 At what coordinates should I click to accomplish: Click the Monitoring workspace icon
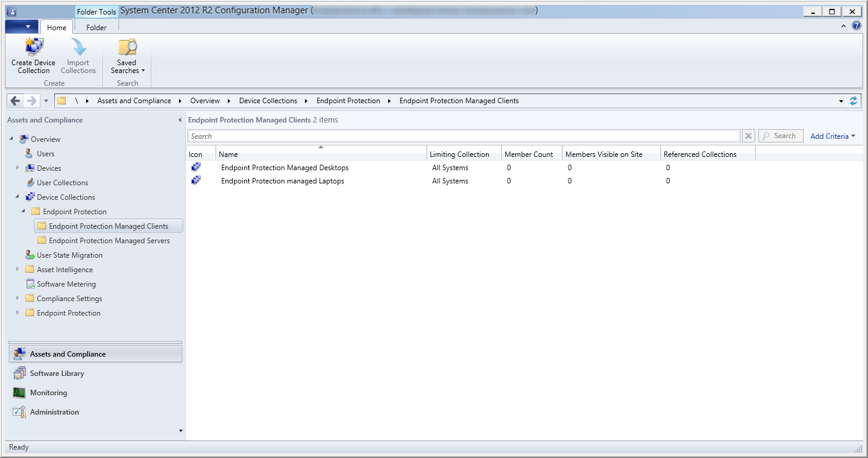tap(20, 393)
